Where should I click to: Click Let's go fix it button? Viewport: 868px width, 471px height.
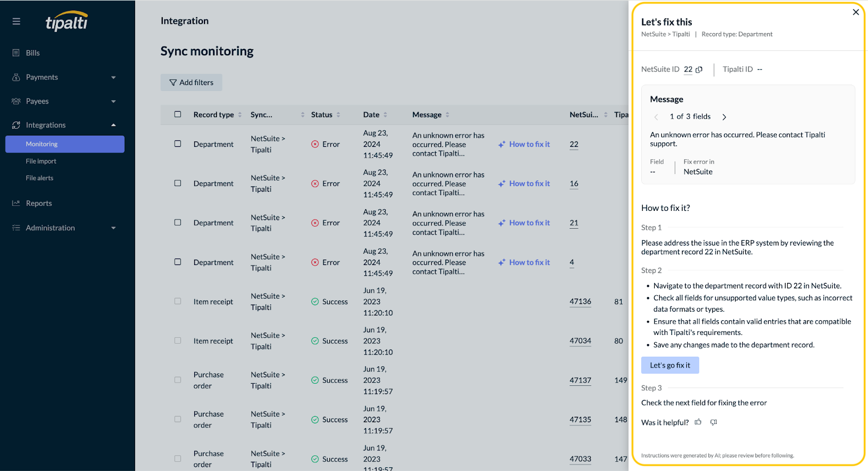point(670,365)
